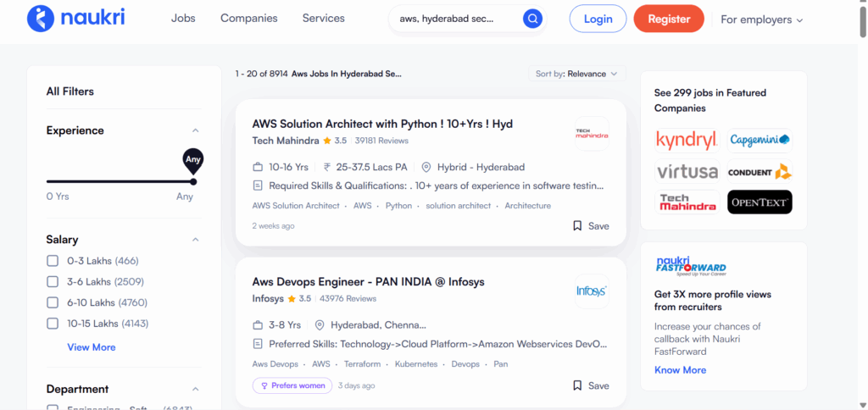Open OpenText featured company logo

[759, 202]
